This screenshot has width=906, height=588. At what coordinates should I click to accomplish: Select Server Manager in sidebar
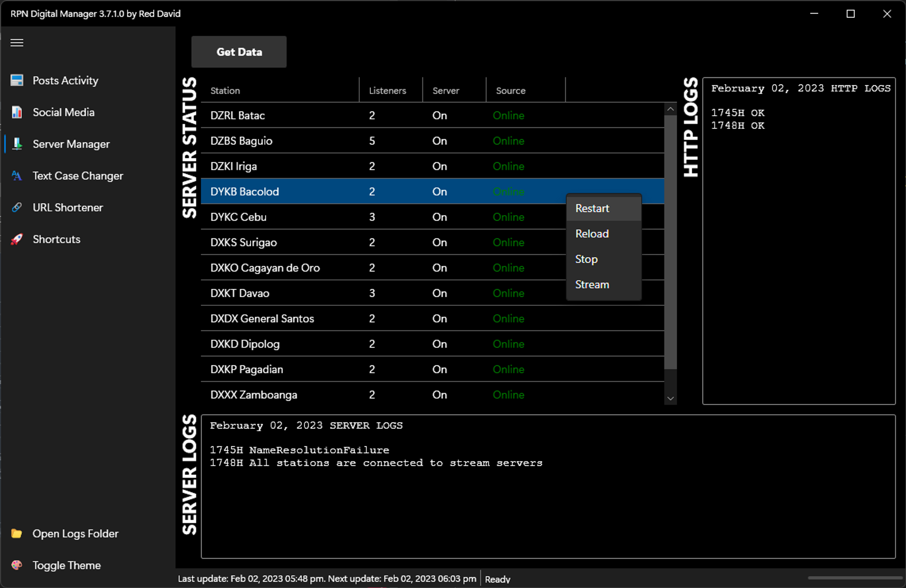[71, 144]
